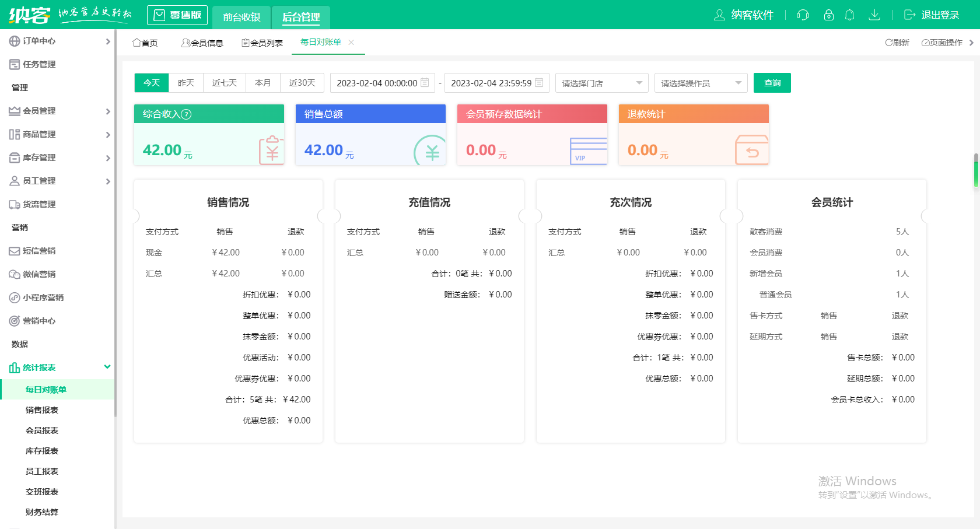Select the 近七天 date filter
Viewport: 980px width, 529px height.
pyautogui.click(x=224, y=82)
